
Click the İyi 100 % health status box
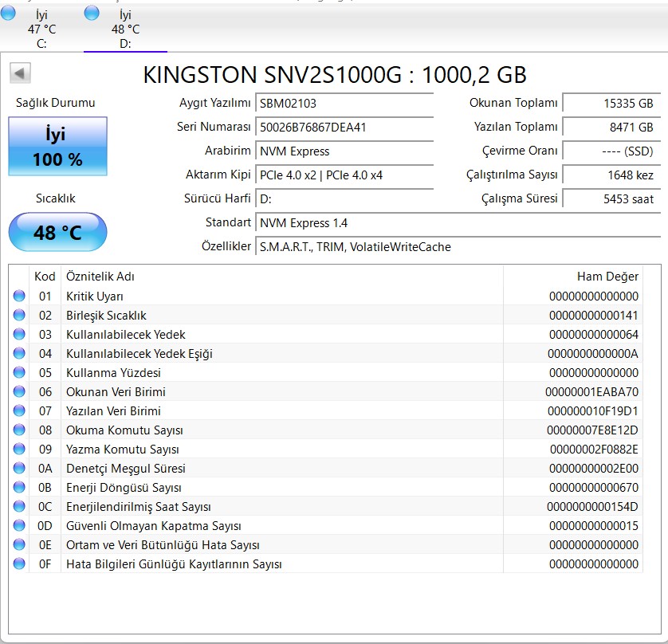click(x=57, y=147)
